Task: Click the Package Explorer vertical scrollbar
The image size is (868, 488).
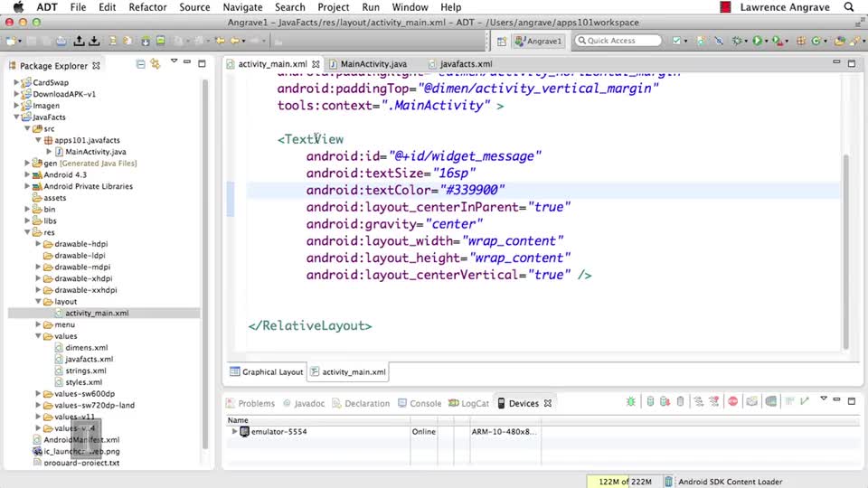Action: 205,266
